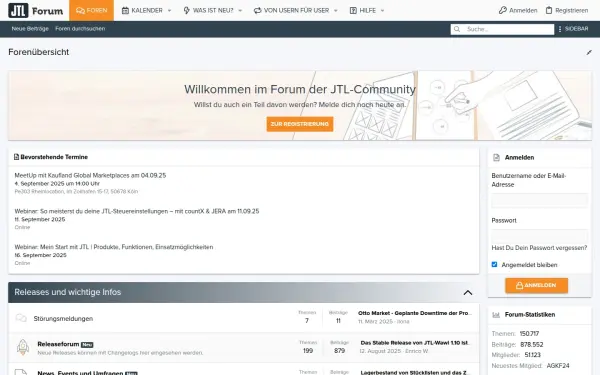Click the Registrieren link

567,10
